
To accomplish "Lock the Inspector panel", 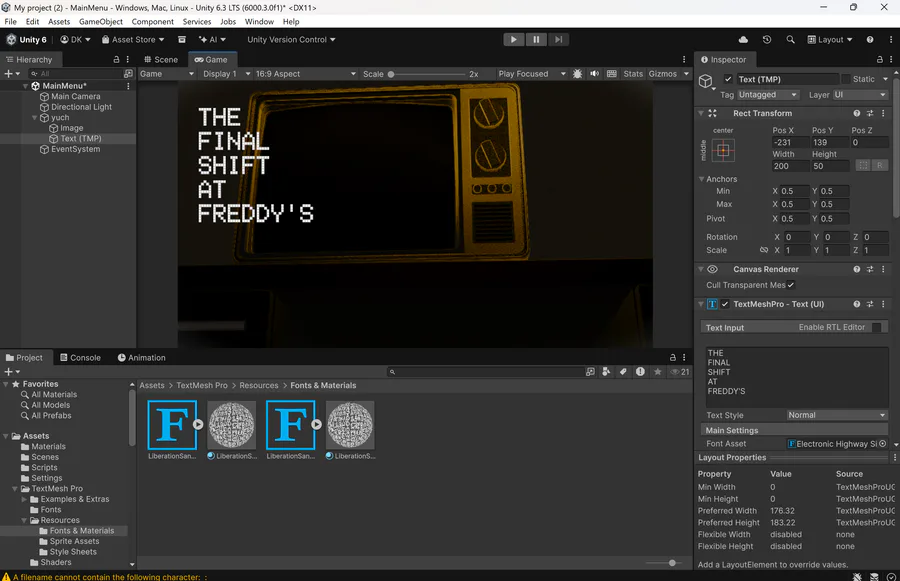I will pos(879,59).
